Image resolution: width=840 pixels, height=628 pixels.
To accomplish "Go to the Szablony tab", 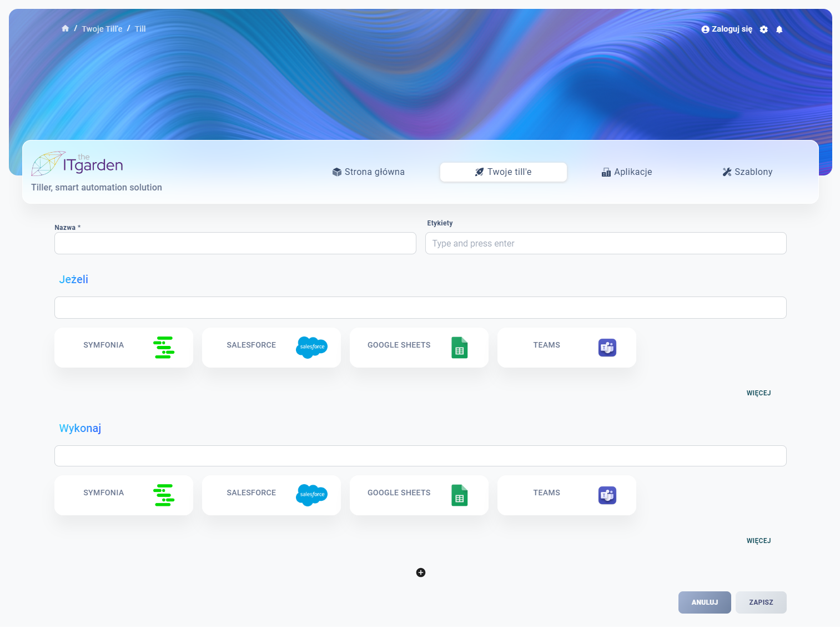I will click(x=747, y=172).
